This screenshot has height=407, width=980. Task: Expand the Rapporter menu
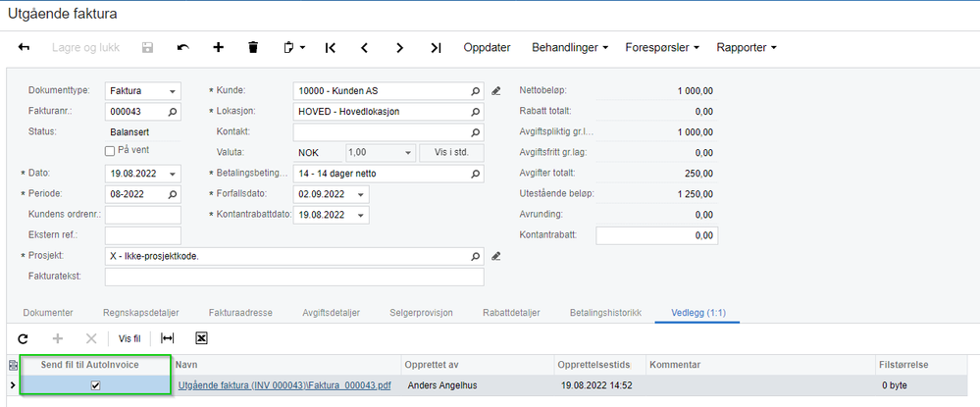click(747, 47)
